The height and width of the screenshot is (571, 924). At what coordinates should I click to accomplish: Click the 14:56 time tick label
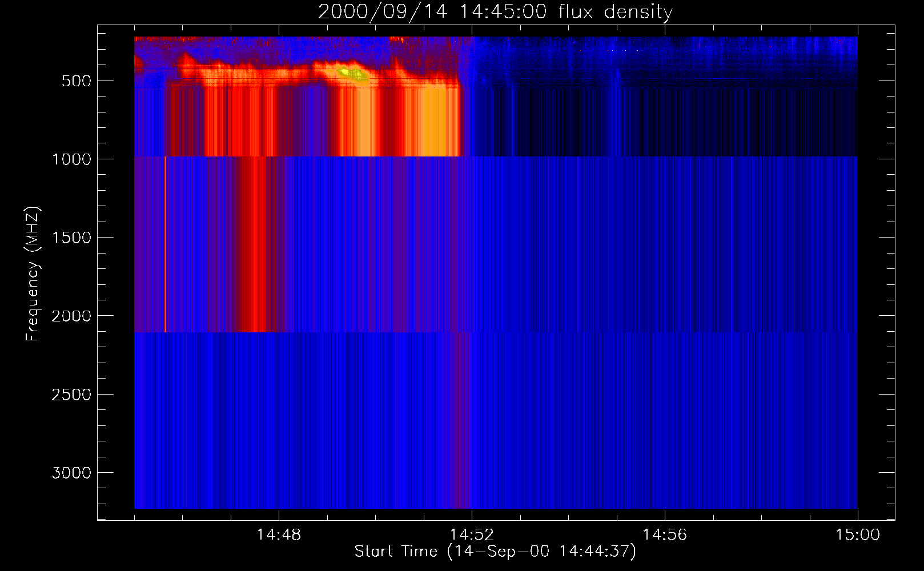tap(665, 535)
